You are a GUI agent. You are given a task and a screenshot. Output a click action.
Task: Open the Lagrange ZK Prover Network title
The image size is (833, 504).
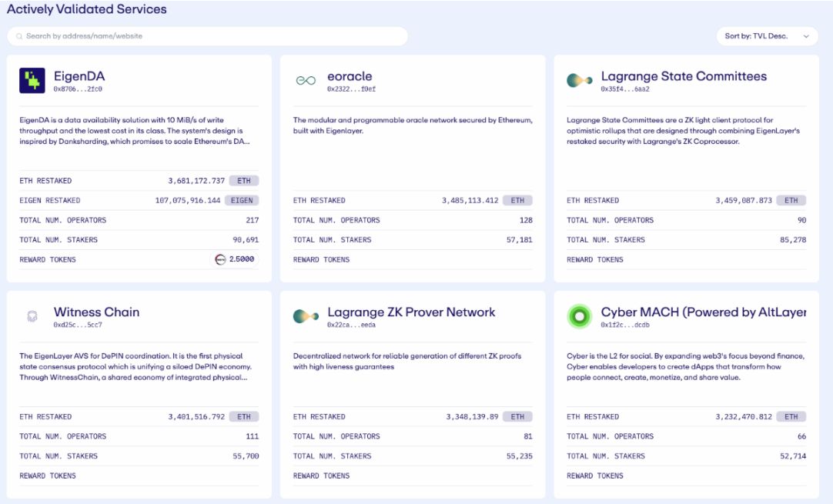411,312
